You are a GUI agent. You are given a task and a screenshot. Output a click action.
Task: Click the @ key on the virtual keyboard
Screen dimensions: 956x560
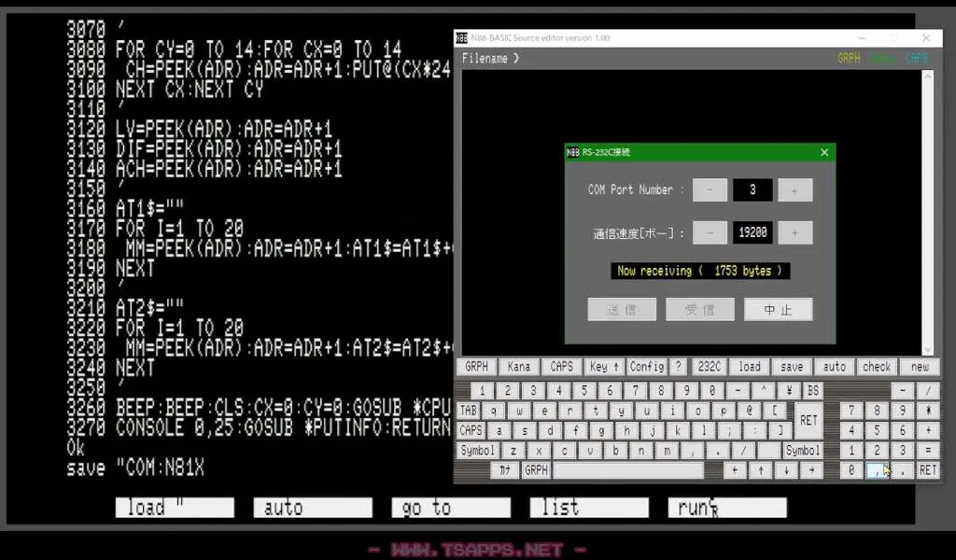tap(750, 411)
